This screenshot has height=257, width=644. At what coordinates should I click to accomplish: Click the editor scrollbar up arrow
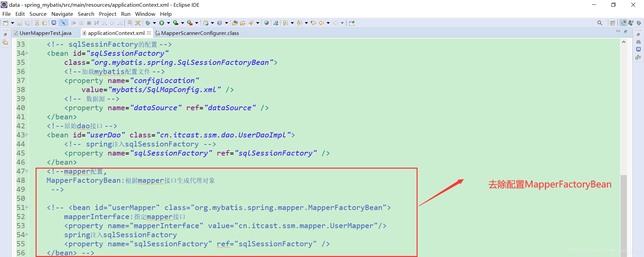(x=624, y=42)
